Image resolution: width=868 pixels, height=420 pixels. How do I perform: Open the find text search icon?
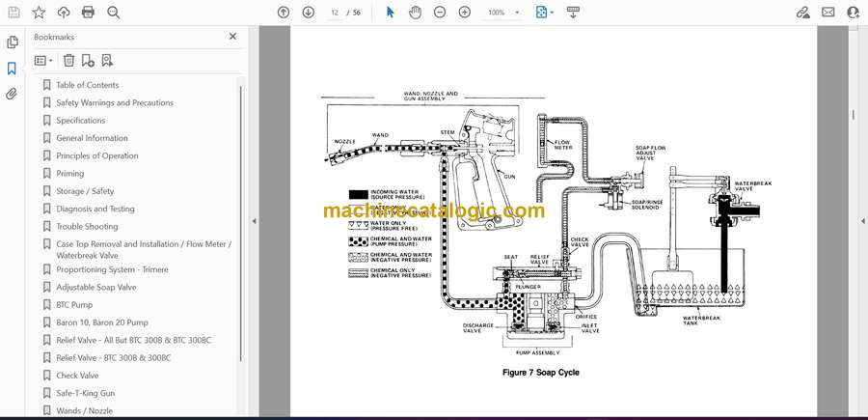coord(114,13)
